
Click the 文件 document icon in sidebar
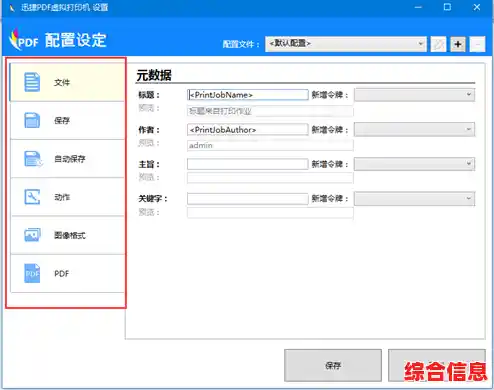[x=32, y=82]
